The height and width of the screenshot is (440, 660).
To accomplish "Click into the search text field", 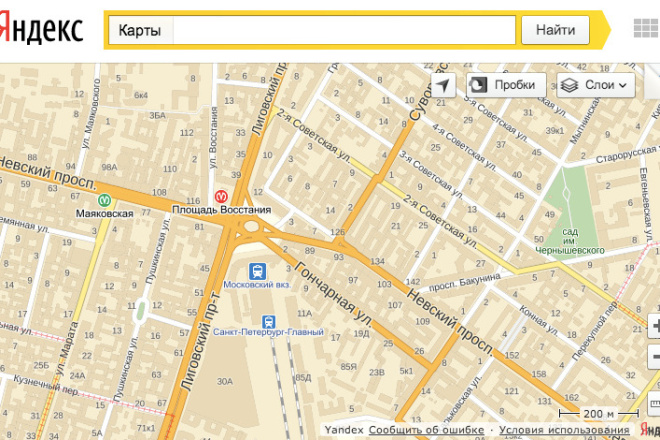I will pos(345,30).
